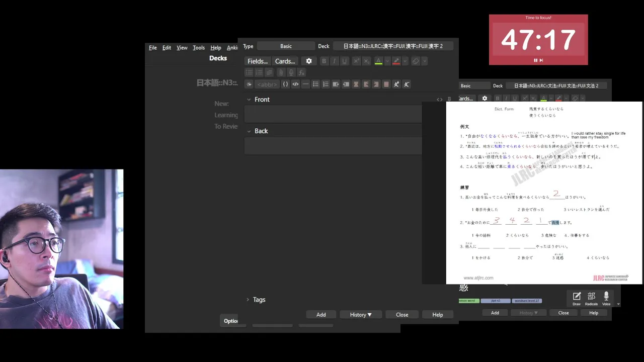Click Help button in front editor window
This screenshot has width=644, height=362.
[438, 315]
